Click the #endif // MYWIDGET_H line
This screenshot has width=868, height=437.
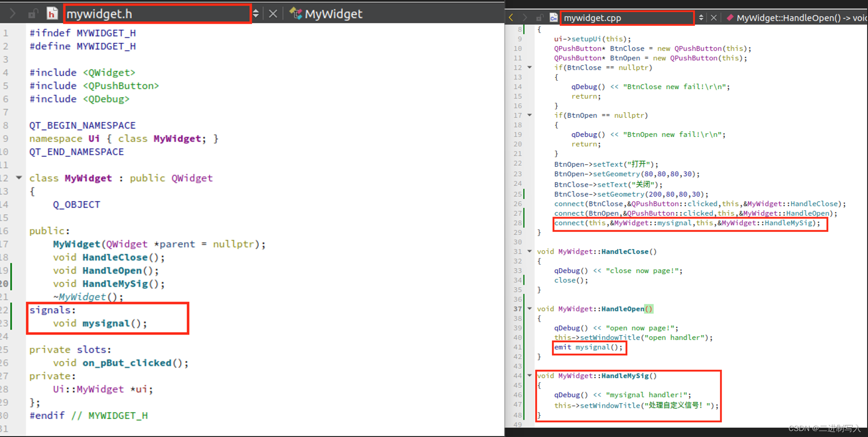click(88, 416)
